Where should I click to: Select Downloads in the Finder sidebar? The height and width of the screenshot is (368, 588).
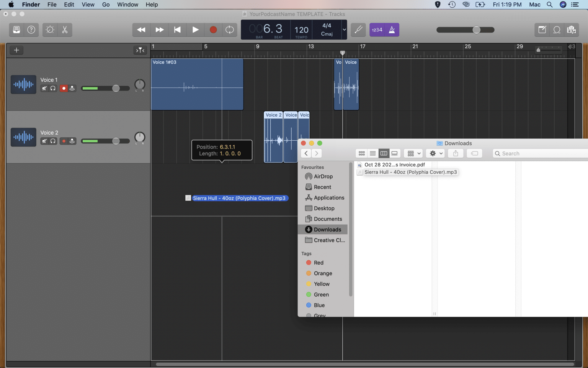tap(327, 229)
